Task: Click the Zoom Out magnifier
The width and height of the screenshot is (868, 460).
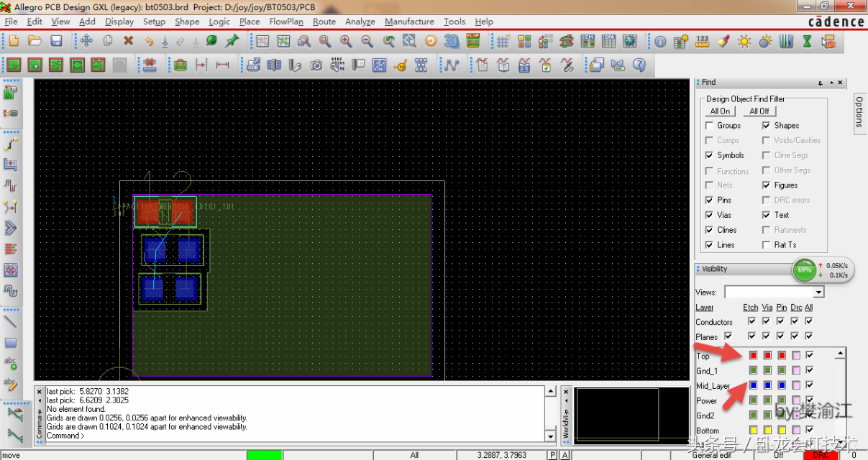Action: 367,42
